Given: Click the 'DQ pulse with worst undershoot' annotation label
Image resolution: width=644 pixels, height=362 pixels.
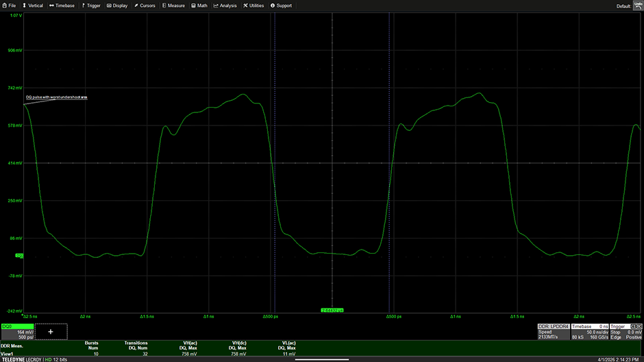Looking at the screenshot, I should point(57,98).
